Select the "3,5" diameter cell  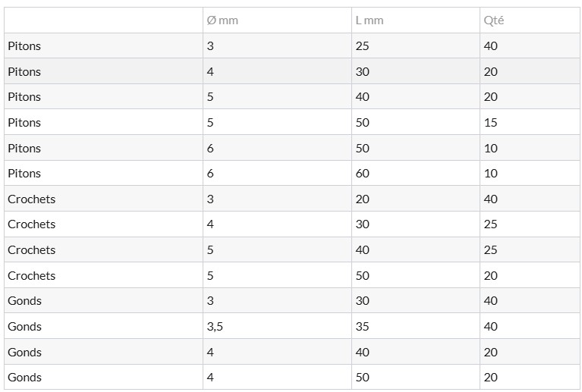point(215,327)
